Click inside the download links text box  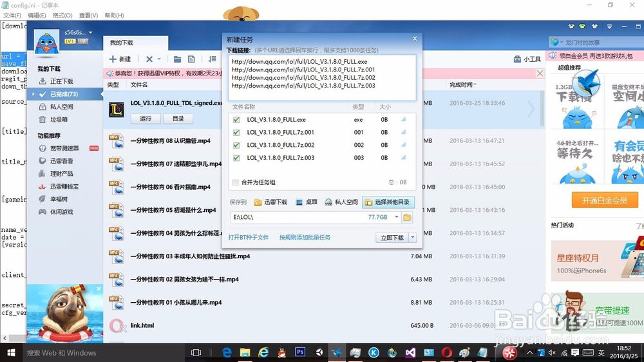[322, 78]
